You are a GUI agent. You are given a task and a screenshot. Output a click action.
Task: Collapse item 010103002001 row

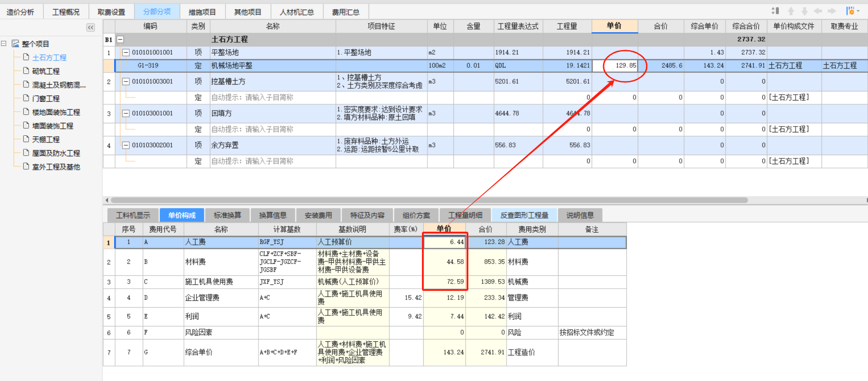126,145
